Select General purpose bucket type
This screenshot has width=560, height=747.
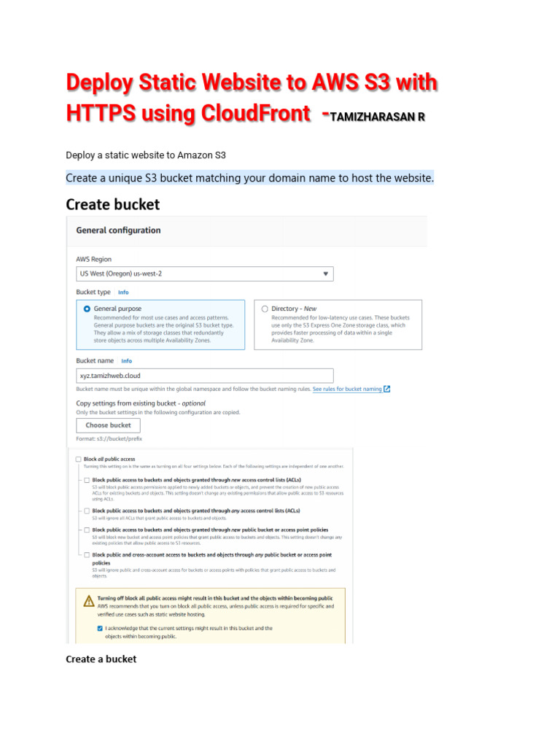click(87, 309)
